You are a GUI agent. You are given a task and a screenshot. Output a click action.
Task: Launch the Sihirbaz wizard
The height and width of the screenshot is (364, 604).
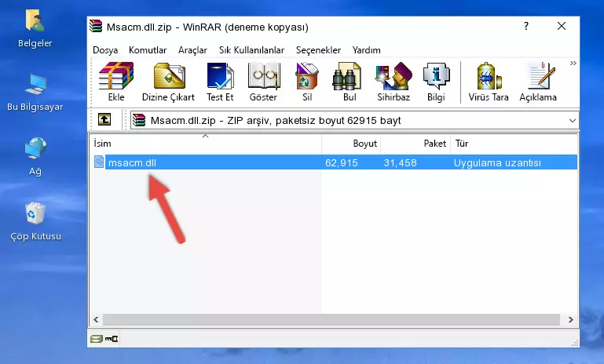(394, 82)
